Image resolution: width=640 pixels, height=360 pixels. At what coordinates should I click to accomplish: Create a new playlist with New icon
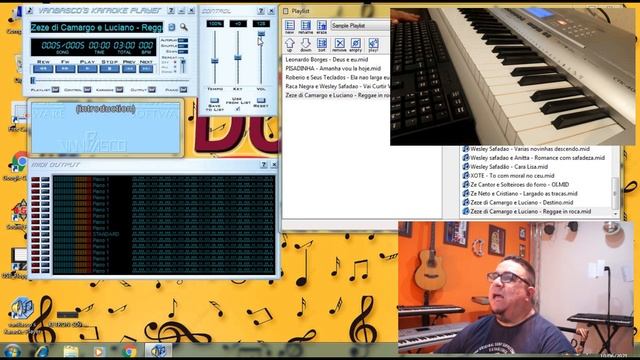(x=290, y=27)
